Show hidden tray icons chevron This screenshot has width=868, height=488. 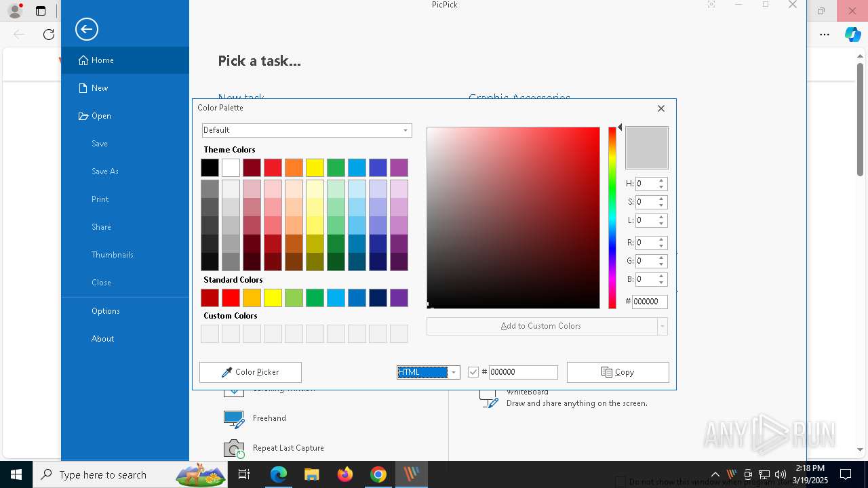coord(715,474)
